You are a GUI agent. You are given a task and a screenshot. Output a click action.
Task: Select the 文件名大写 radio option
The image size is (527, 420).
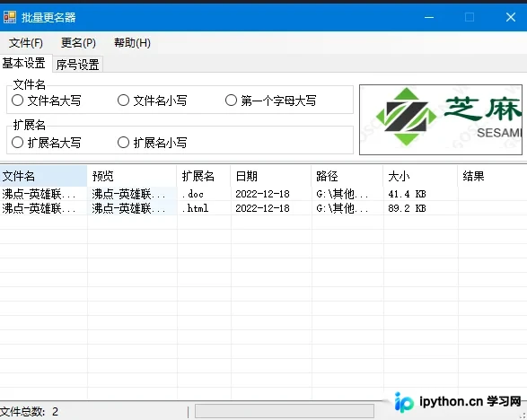47,101
